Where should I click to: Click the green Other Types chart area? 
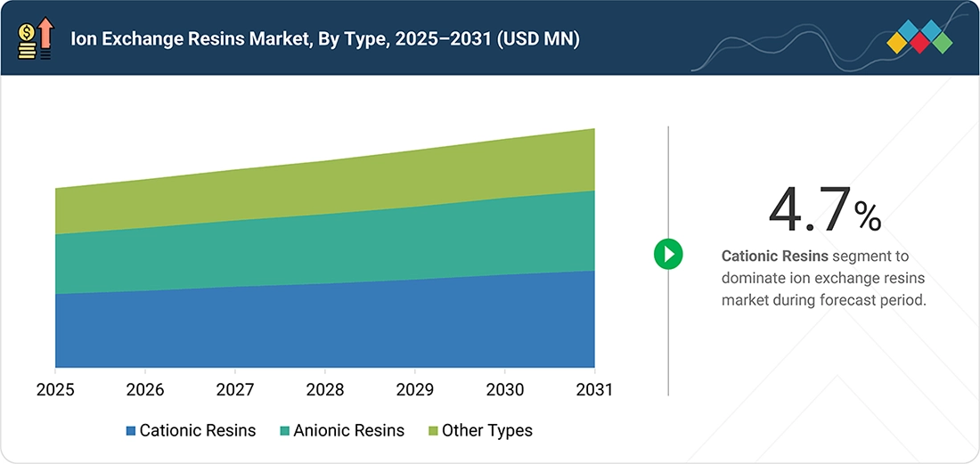pos(325,186)
